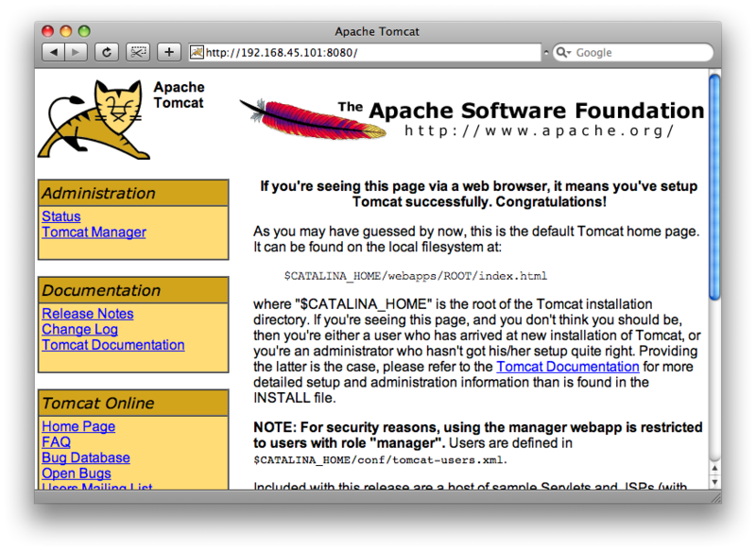Click the Tomcat Online panel heading

(133, 404)
